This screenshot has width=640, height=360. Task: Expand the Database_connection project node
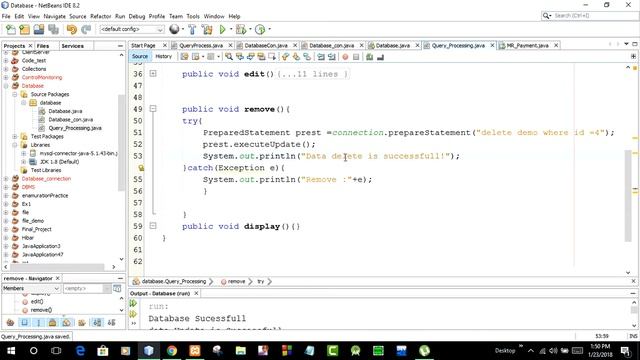coord(6,179)
